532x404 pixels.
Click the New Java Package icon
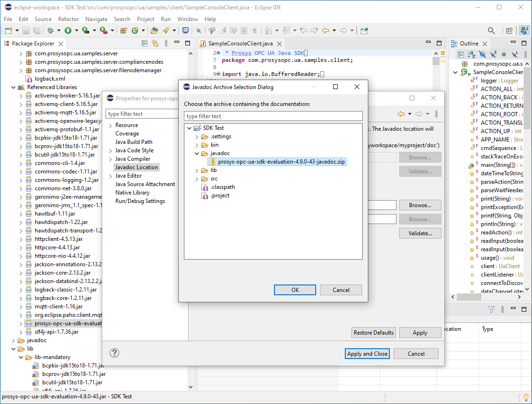[x=124, y=30]
